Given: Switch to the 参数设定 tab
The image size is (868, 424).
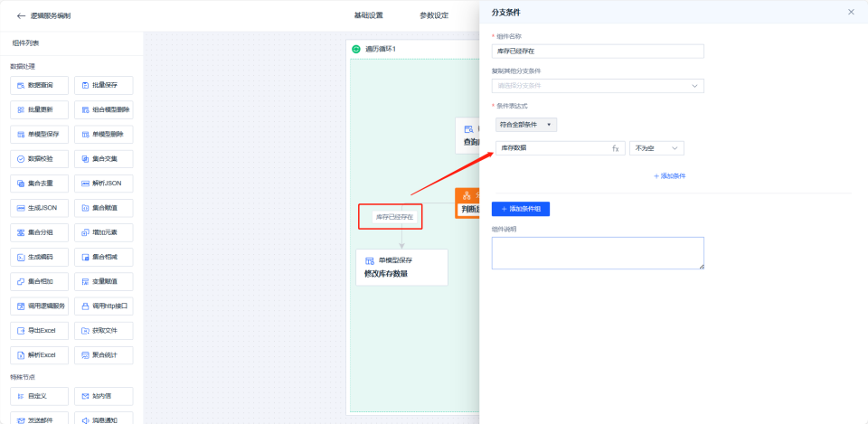Looking at the screenshot, I should click(x=434, y=15).
